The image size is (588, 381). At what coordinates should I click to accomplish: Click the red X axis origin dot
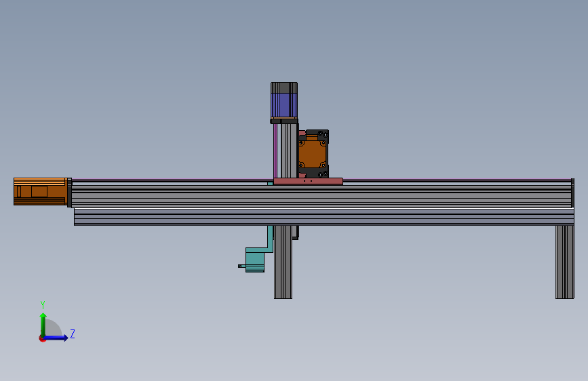(42, 338)
